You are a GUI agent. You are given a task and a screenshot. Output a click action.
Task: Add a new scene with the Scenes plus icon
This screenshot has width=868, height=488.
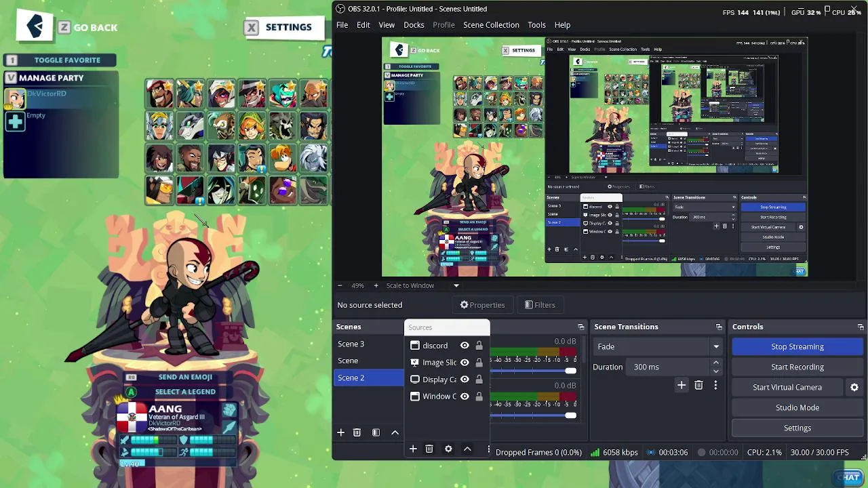340,432
